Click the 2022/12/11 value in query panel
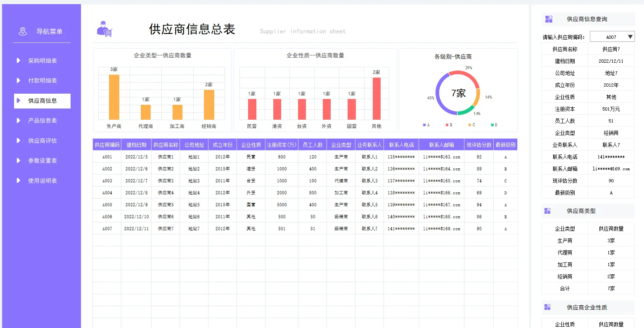The height and width of the screenshot is (328, 644). pos(611,61)
